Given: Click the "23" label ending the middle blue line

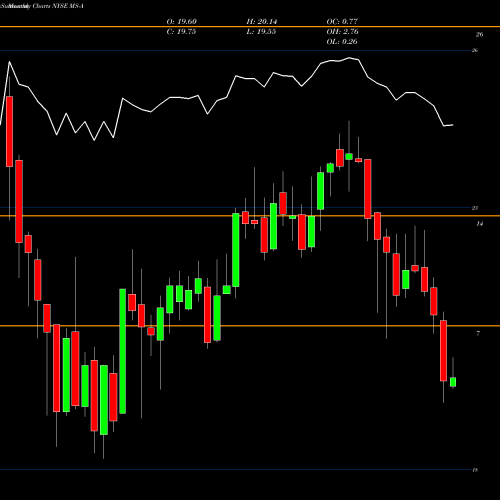Looking at the screenshot, I should click(475, 208).
